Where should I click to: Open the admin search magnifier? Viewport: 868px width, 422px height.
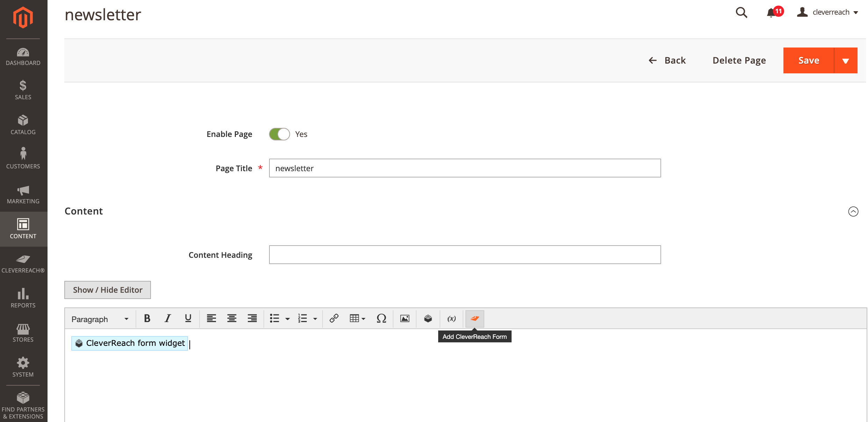pyautogui.click(x=741, y=13)
